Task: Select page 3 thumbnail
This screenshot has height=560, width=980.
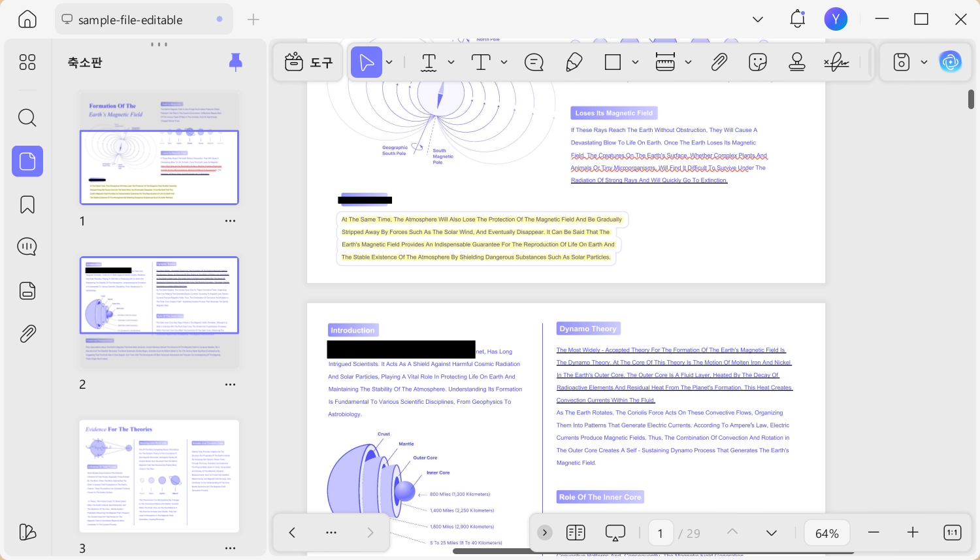Action: pyautogui.click(x=159, y=476)
